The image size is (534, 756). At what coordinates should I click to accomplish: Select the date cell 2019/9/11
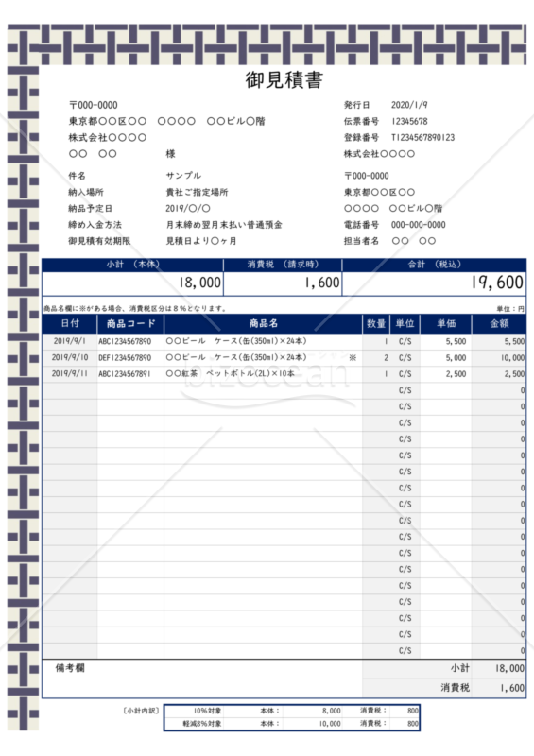(70, 373)
